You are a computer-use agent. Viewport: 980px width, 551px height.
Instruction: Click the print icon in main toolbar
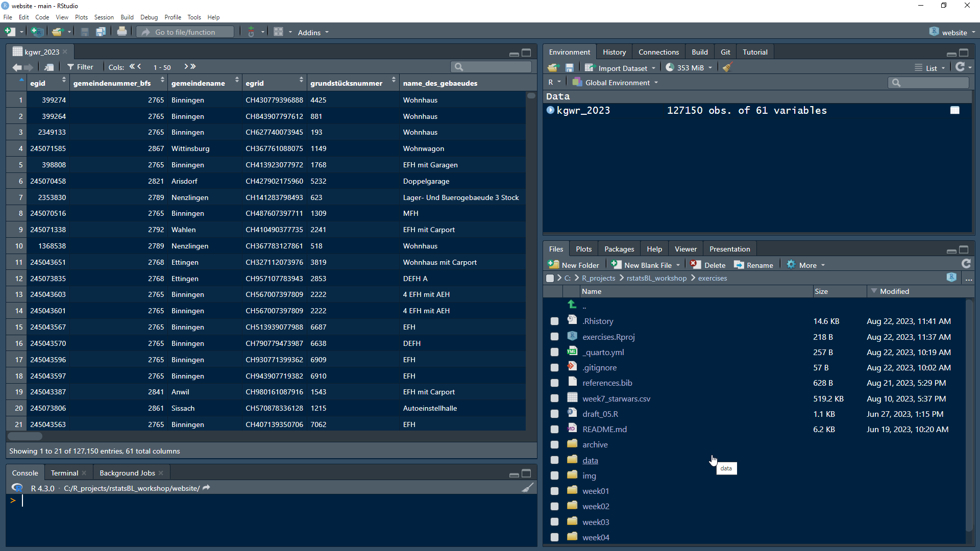(x=121, y=32)
